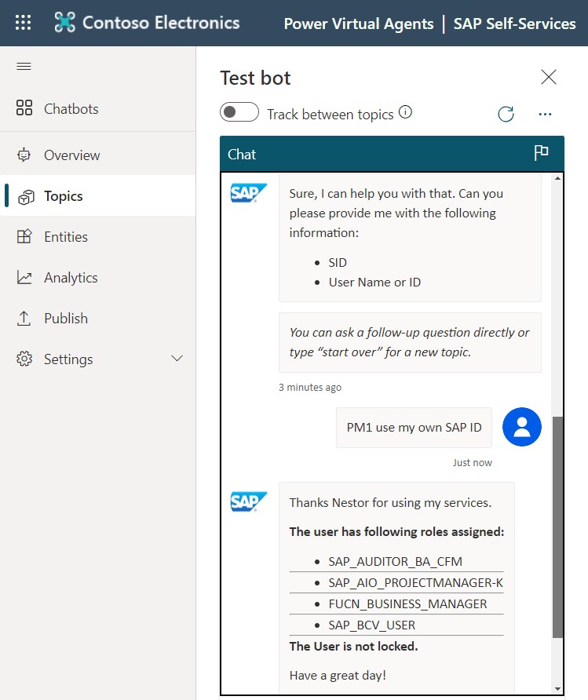Click SAP logo beside 'Thanks Nestor' message
The height and width of the screenshot is (700, 588).
pos(248,501)
